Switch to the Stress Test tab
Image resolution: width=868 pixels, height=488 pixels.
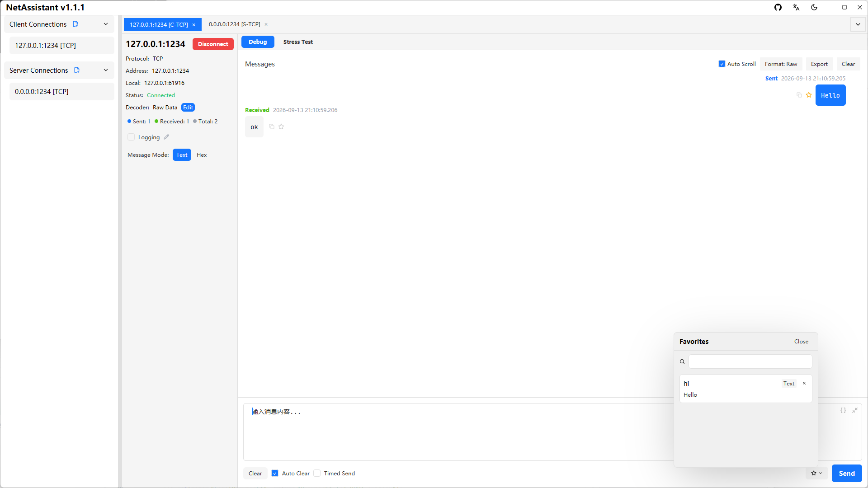click(298, 42)
